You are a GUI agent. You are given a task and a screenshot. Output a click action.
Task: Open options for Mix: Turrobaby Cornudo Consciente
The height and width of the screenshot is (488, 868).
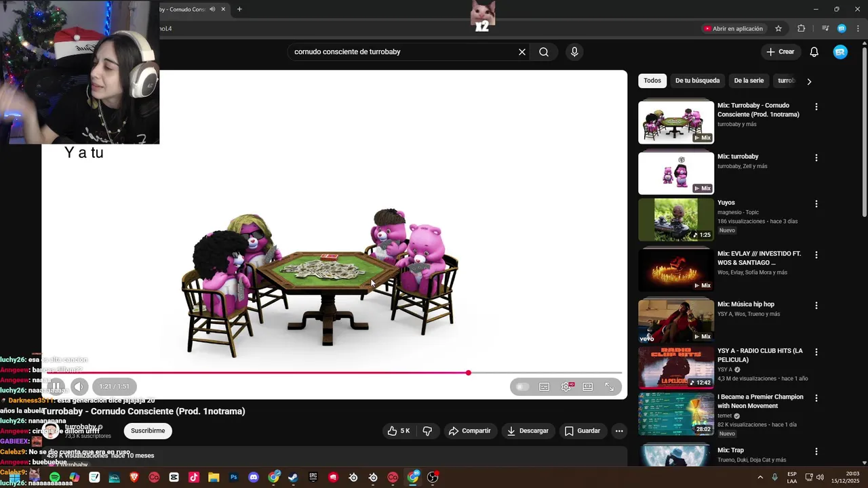816,107
